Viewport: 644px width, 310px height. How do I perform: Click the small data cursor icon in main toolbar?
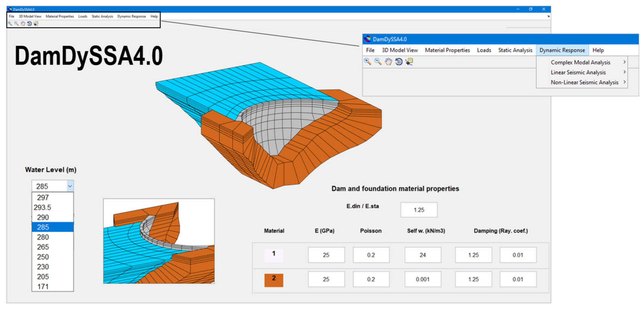tap(36, 23)
